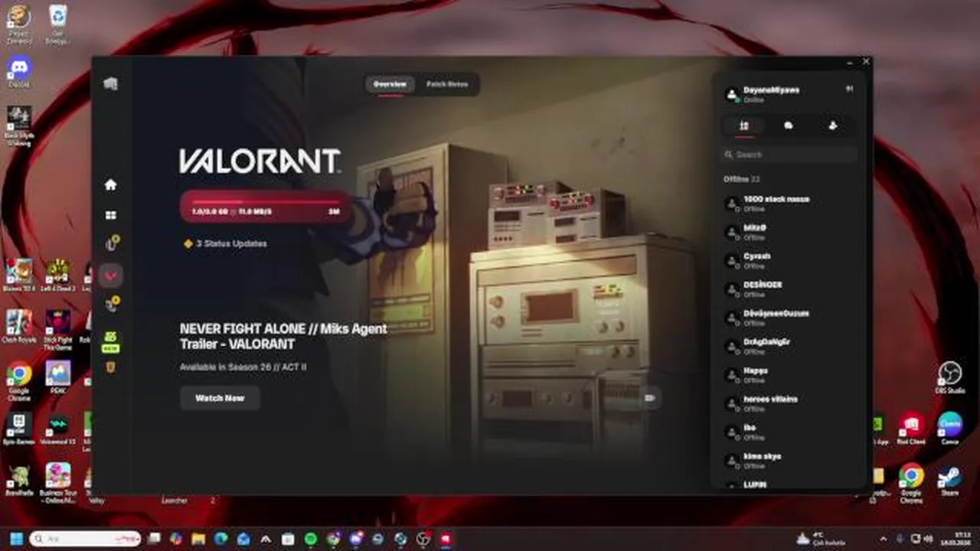Image resolution: width=980 pixels, height=551 pixels.
Task: Open Steam desktop shortcut
Action: 949,481
